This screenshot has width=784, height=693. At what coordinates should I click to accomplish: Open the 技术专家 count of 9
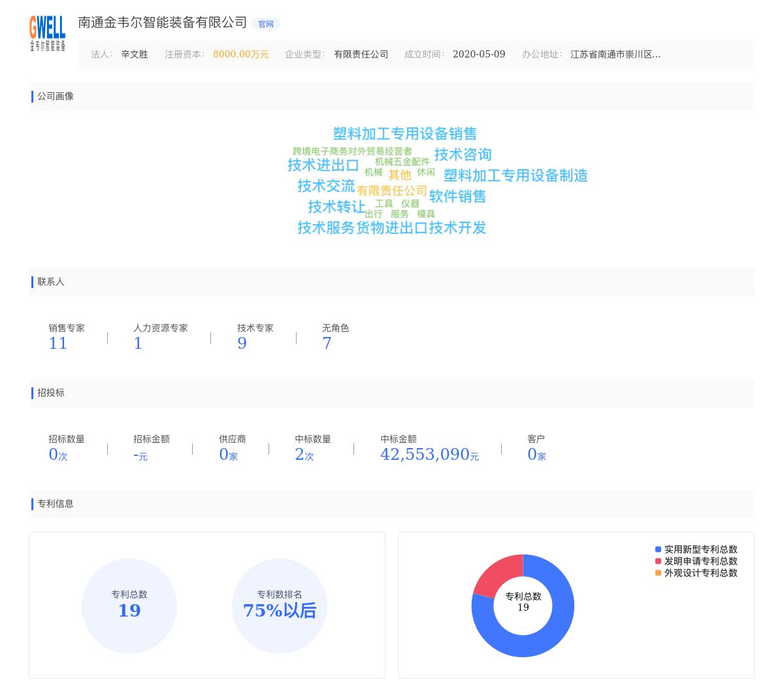[242, 344]
